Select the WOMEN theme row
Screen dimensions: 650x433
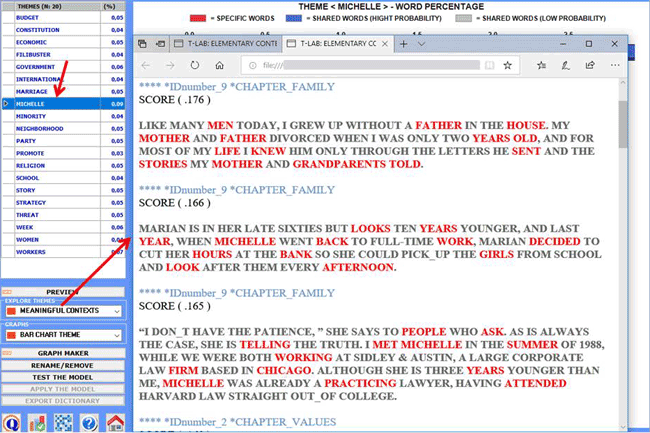(x=63, y=239)
